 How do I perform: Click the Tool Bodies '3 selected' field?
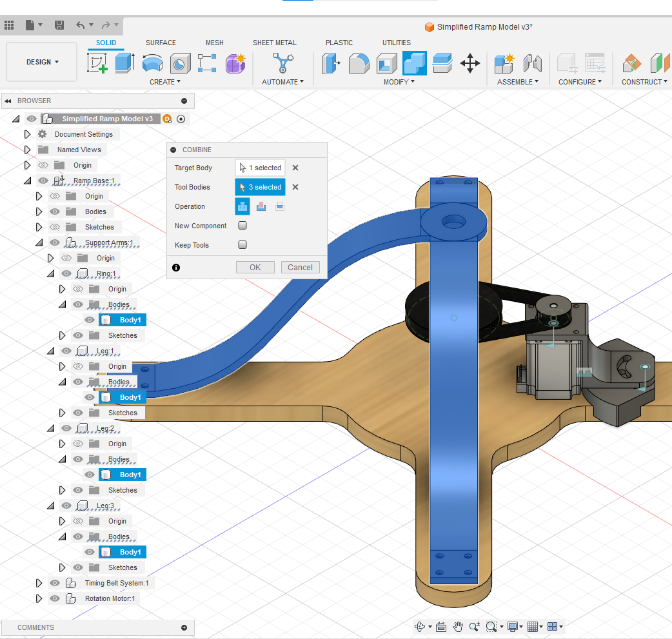(x=260, y=187)
